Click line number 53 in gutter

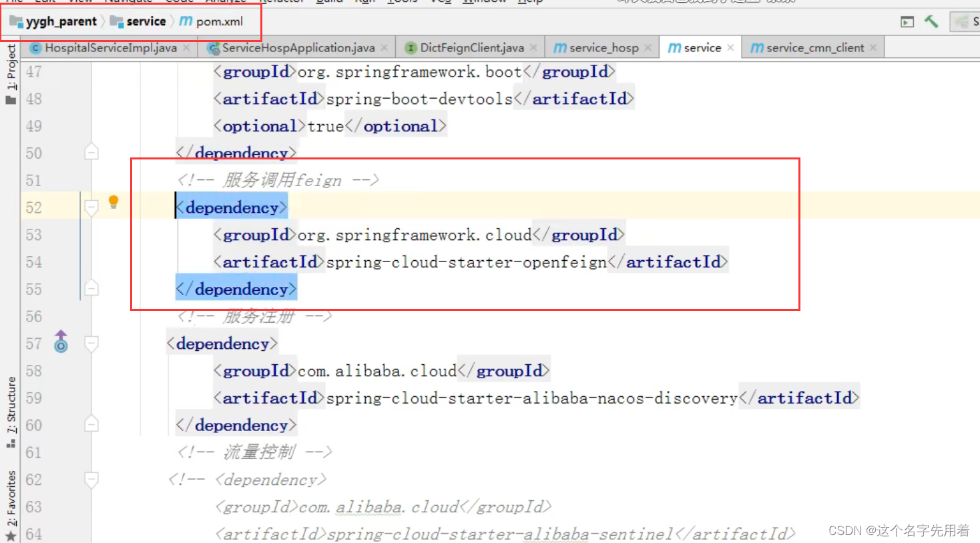[x=33, y=235]
